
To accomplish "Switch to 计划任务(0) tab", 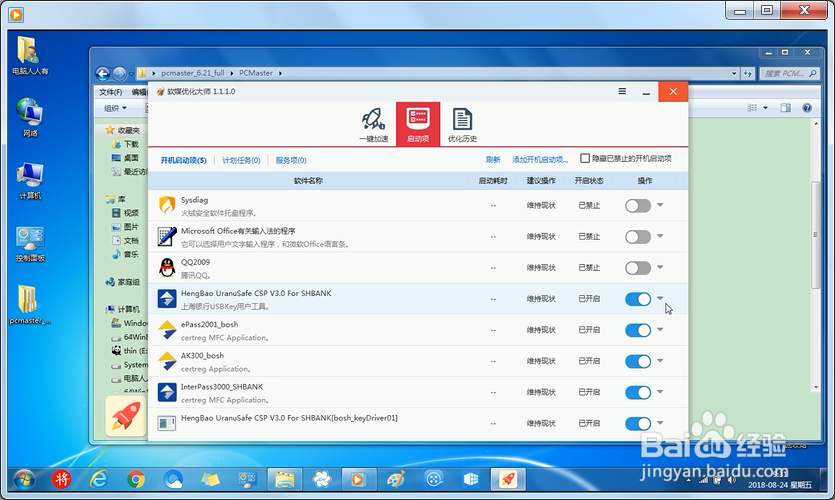I will coord(241,160).
